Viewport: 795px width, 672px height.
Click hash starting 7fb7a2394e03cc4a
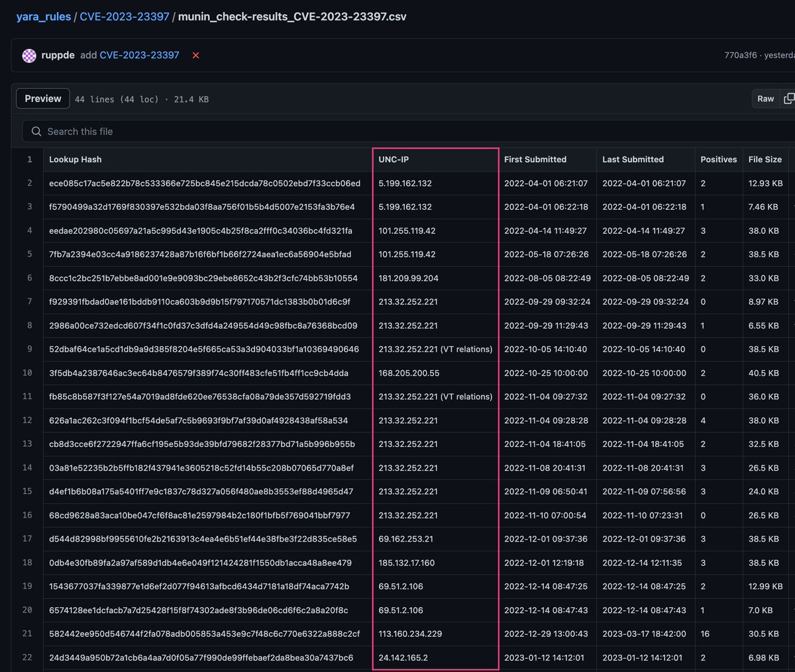(x=200, y=254)
